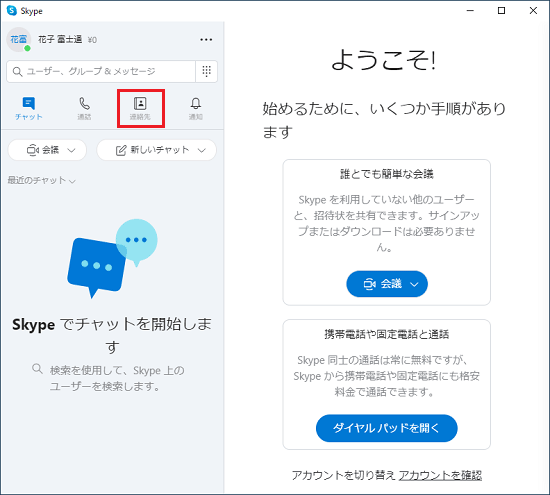Screen dimensions: 550x495
Task: Open the Contacts (連絡先) tab
Action: (140, 108)
